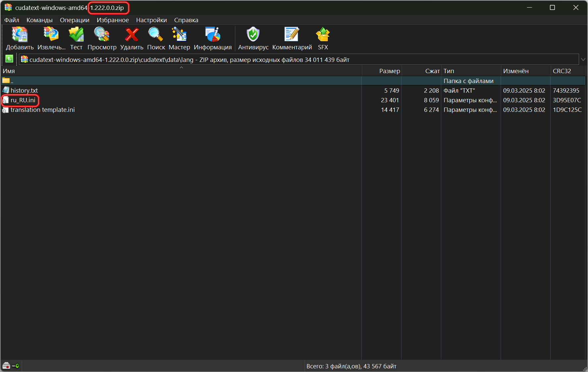The image size is (588, 372).
Task: Select the history.txt file icon
Action: coord(6,90)
